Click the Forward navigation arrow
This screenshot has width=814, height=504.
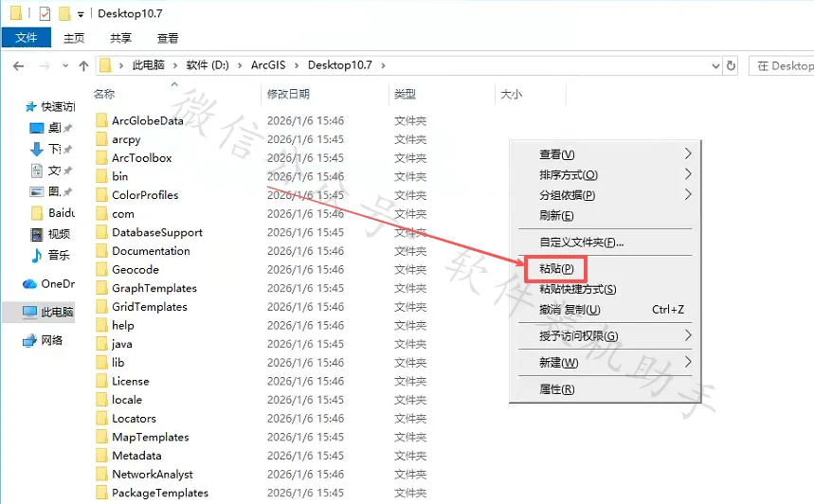coord(45,66)
